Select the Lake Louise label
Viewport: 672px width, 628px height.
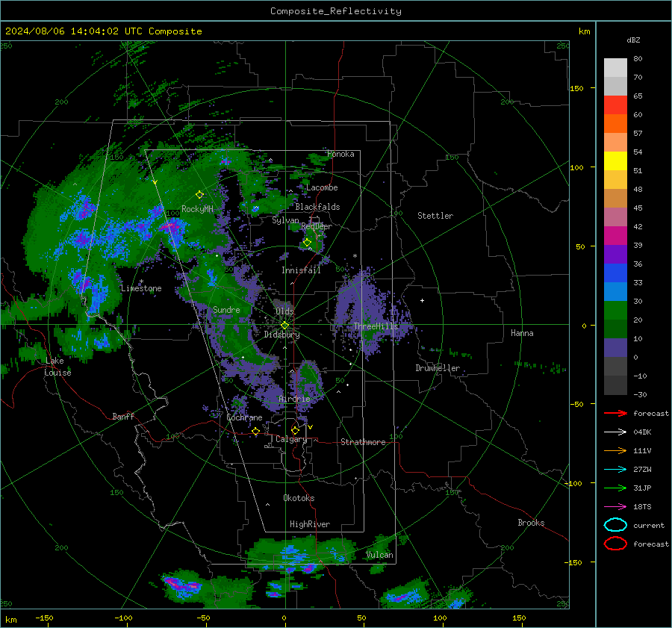(x=57, y=367)
